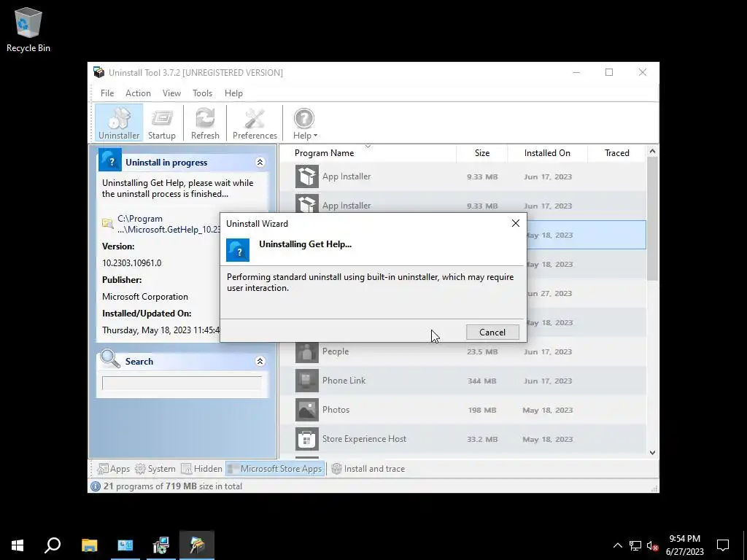Click the Store Experience Host name

pyautogui.click(x=365, y=439)
